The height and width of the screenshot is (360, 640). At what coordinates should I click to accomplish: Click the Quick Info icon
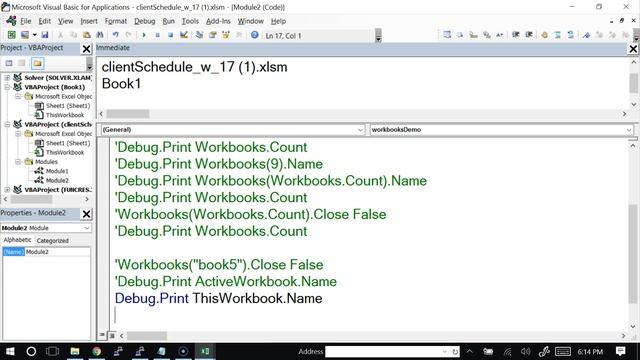pos(473,35)
